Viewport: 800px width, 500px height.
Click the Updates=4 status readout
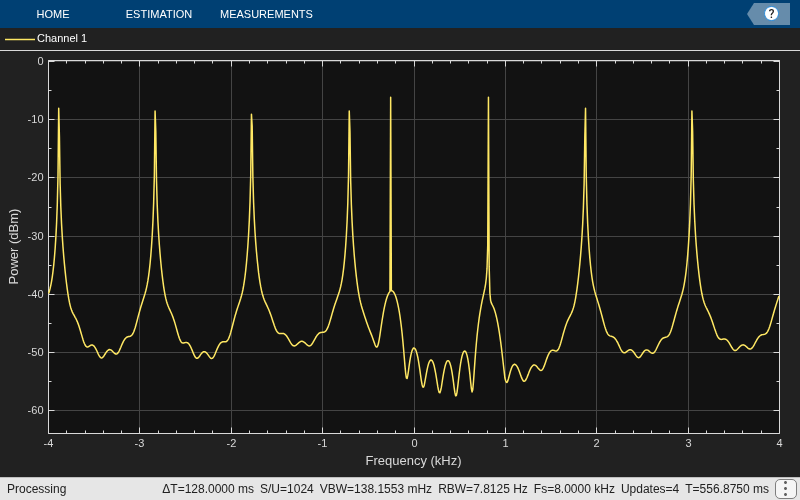(649, 489)
